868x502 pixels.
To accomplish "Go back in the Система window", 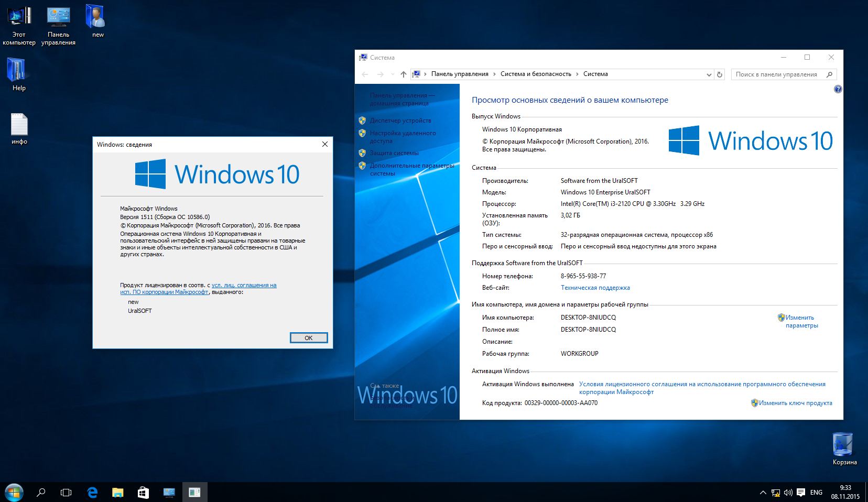I will [365, 74].
